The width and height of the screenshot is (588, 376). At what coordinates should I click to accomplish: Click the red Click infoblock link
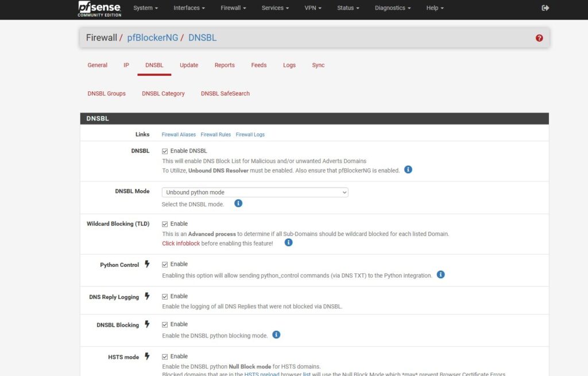[181, 243]
